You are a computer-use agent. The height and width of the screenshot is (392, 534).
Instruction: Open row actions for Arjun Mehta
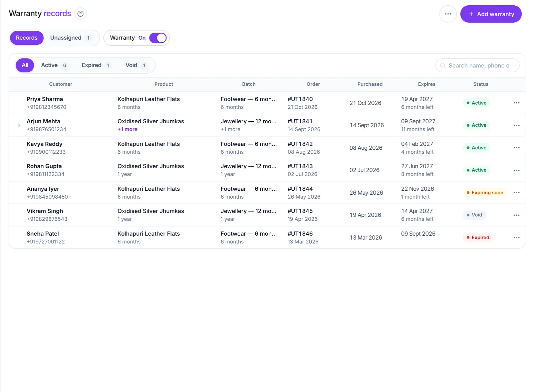516,125
